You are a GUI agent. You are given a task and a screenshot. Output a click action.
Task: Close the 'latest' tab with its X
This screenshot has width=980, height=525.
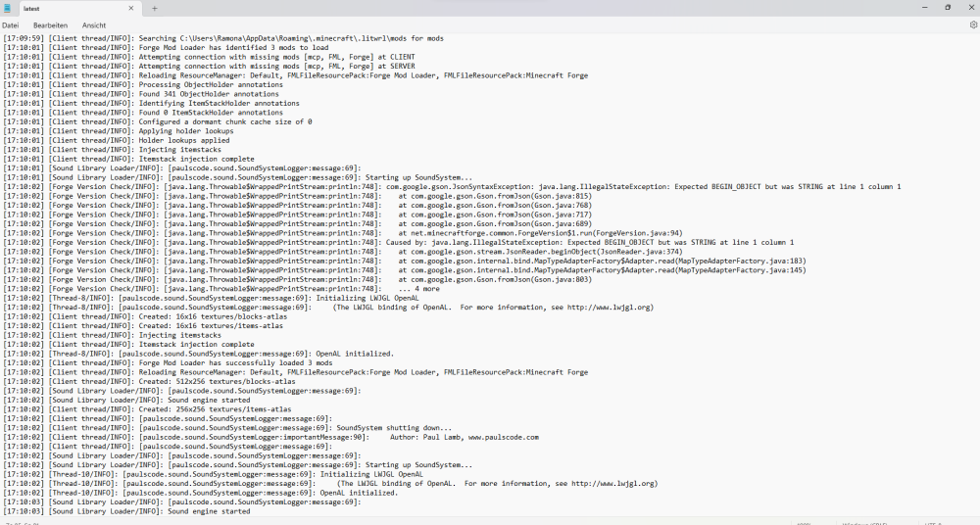[x=131, y=8]
